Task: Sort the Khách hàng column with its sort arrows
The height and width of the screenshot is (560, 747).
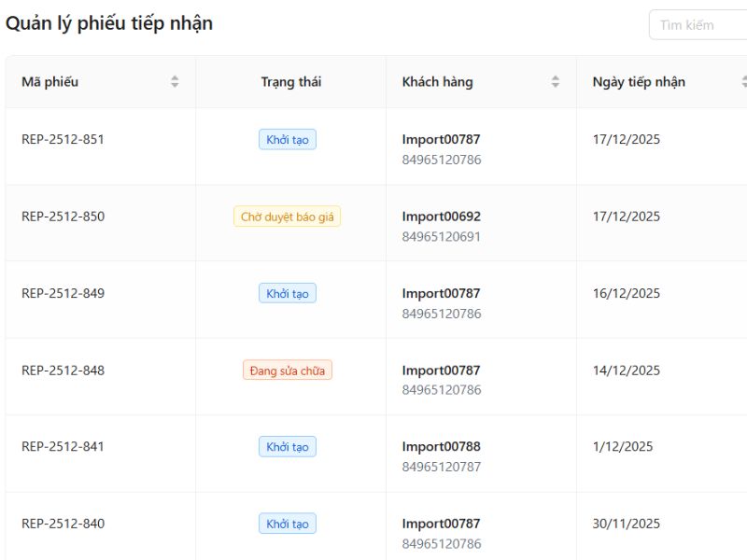Action: 557,81
